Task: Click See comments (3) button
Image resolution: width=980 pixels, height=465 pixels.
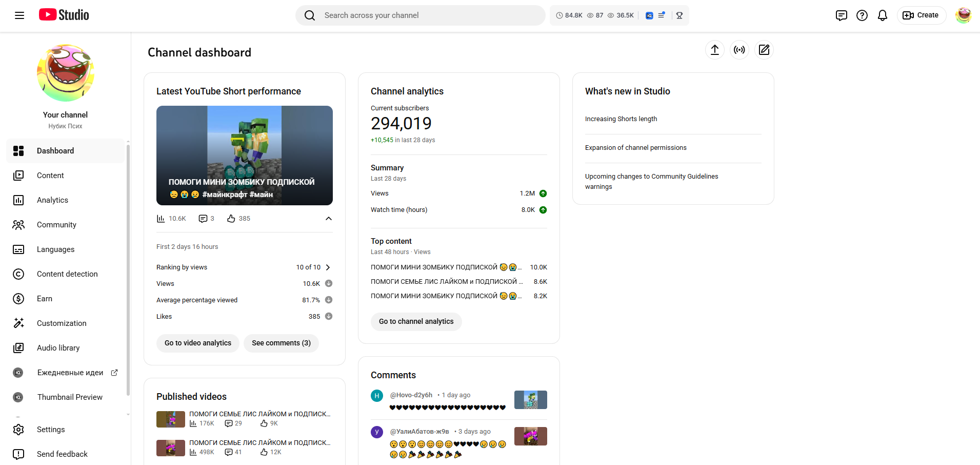Action: point(281,343)
